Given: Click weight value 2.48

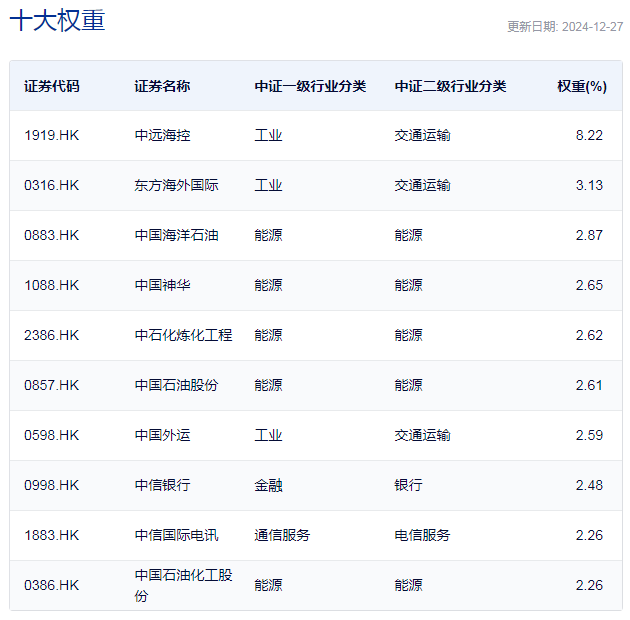Looking at the screenshot, I should click(x=589, y=485).
